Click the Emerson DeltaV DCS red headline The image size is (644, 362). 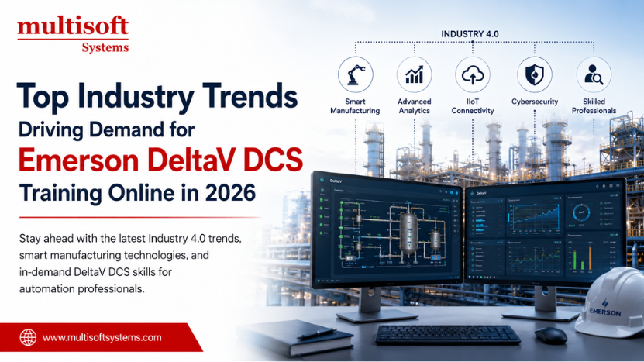160,160
